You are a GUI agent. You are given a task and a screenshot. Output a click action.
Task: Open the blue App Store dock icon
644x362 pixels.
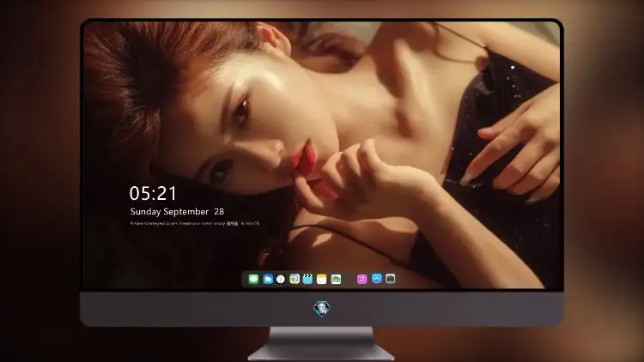click(377, 279)
